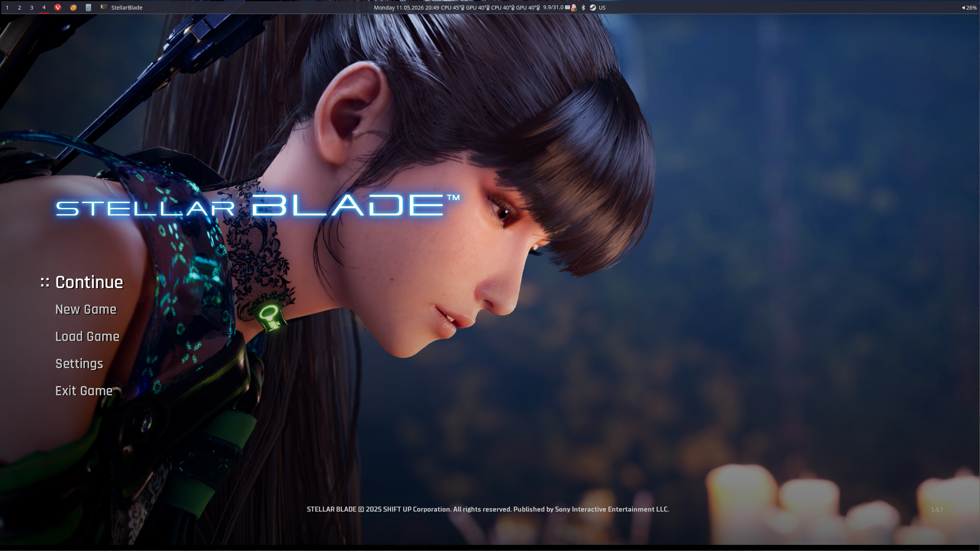Click the orange round app icon
Viewport: 980px width, 551px height.
coord(73,8)
